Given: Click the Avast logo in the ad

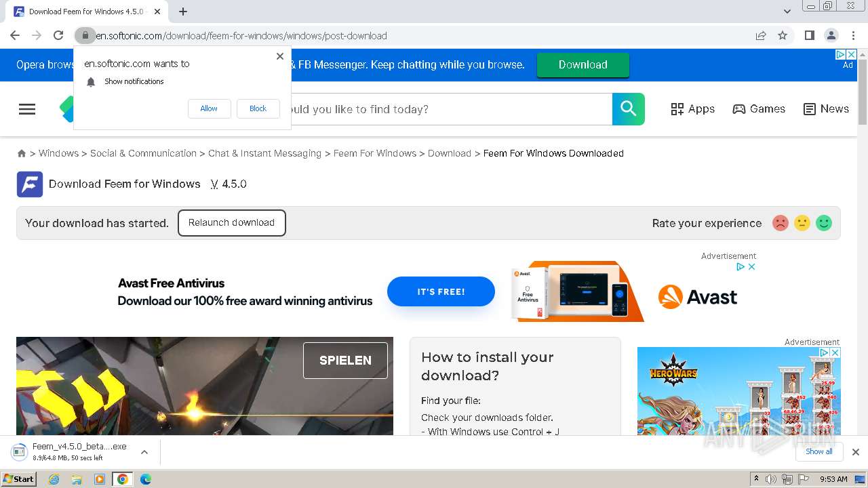Looking at the screenshot, I should pyautogui.click(x=698, y=297).
